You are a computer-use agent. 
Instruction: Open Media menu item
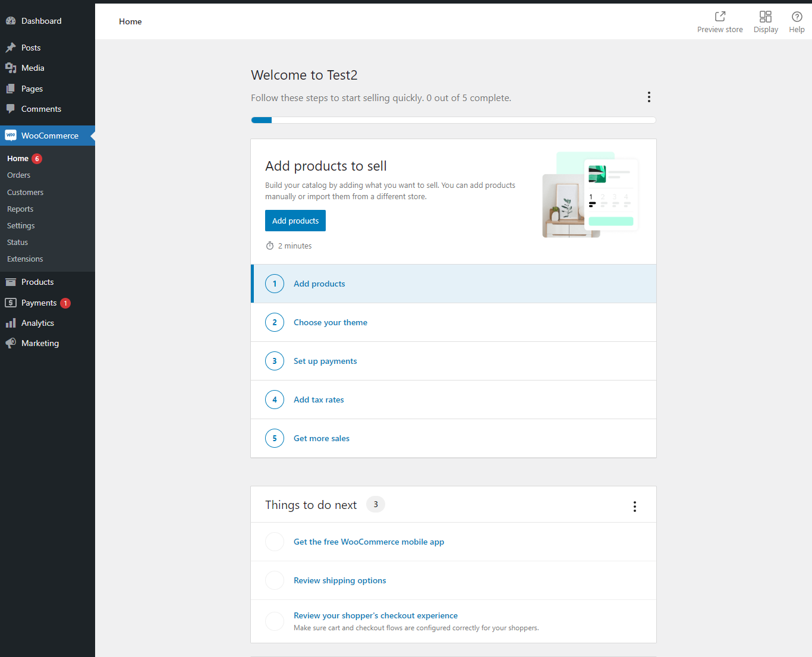[x=48, y=68]
